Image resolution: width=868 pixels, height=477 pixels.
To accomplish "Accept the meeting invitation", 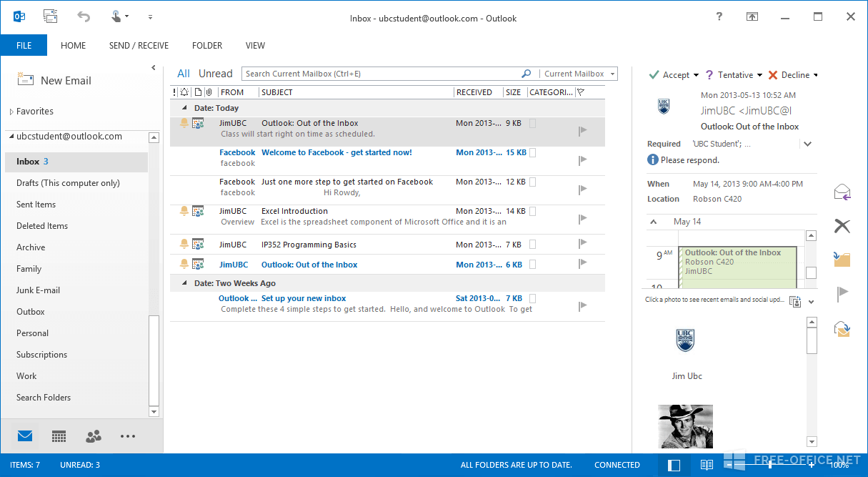I will [x=669, y=75].
